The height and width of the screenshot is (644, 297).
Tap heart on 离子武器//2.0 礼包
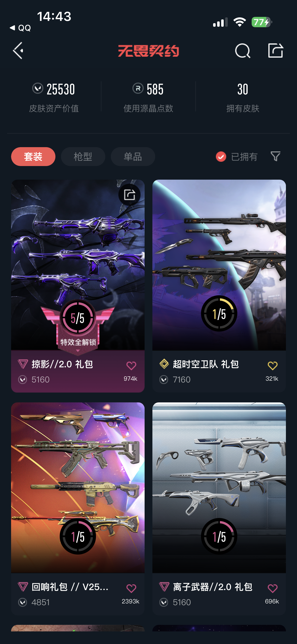(272, 588)
